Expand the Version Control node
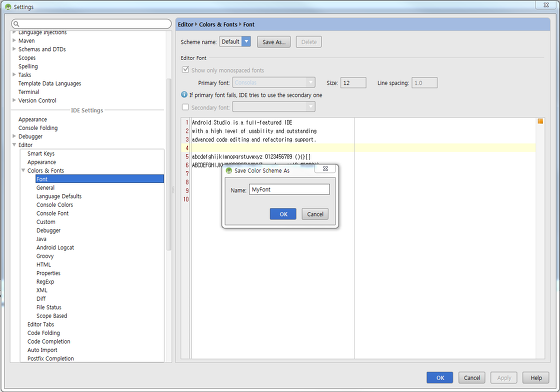This screenshot has width=560, height=392. (14, 100)
